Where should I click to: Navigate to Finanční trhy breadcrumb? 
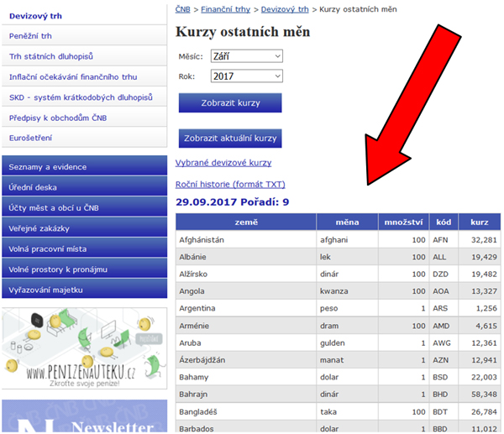click(225, 9)
